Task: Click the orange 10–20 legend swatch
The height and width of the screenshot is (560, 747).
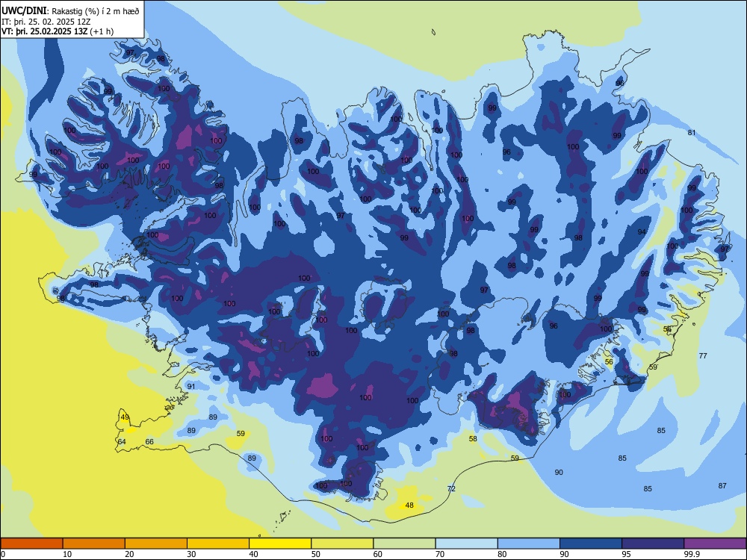Action: coord(94,544)
